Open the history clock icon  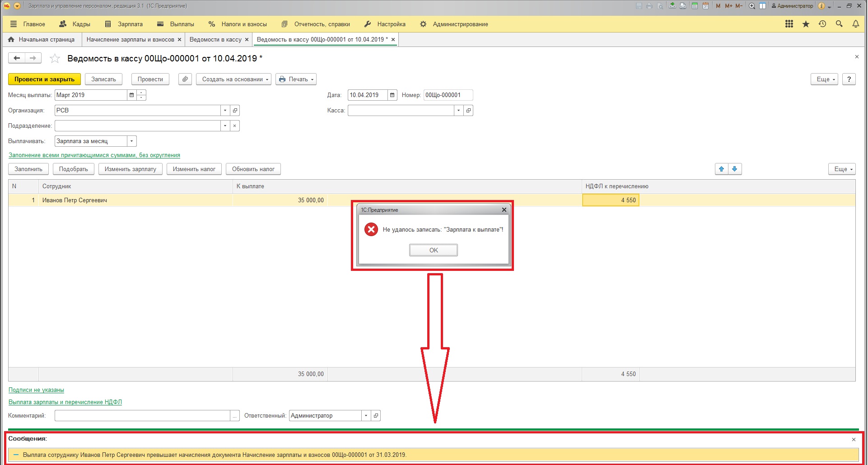[822, 24]
